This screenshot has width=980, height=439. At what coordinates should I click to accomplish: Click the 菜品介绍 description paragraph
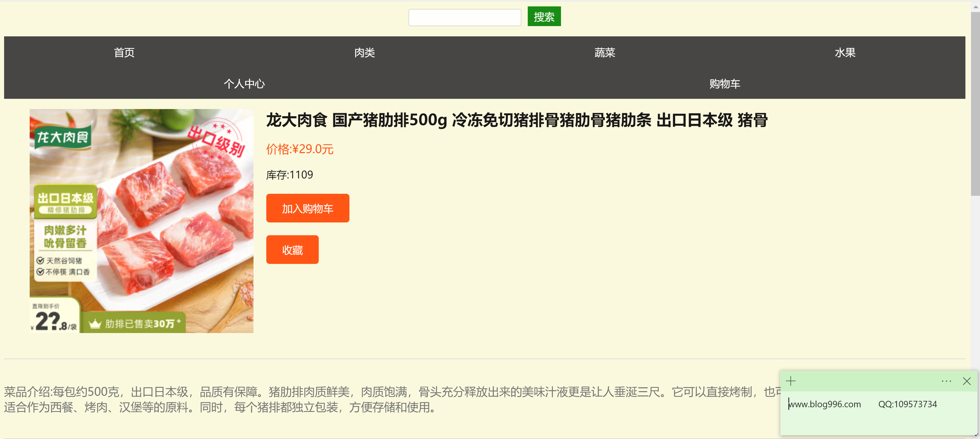pyautogui.click(x=392, y=399)
